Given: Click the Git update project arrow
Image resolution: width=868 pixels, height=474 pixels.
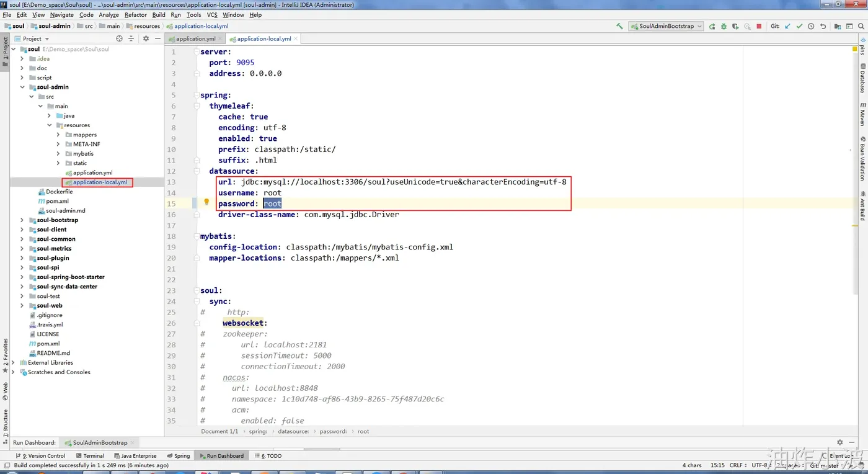Looking at the screenshot, I should tap(787, 26).
